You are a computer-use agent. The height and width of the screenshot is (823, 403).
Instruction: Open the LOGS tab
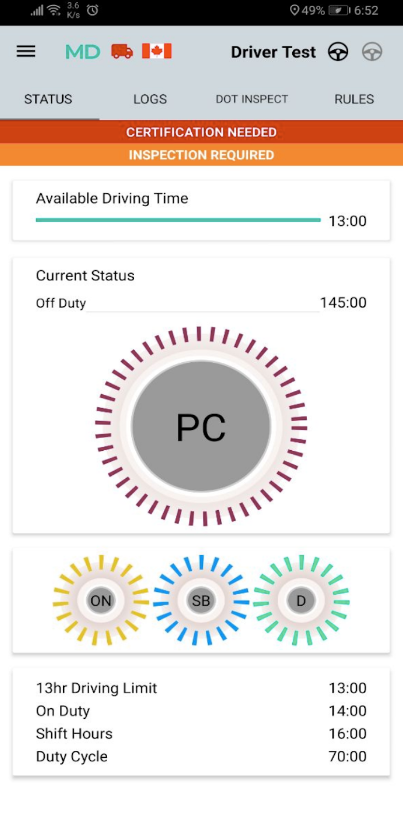(x=150, y=99)
